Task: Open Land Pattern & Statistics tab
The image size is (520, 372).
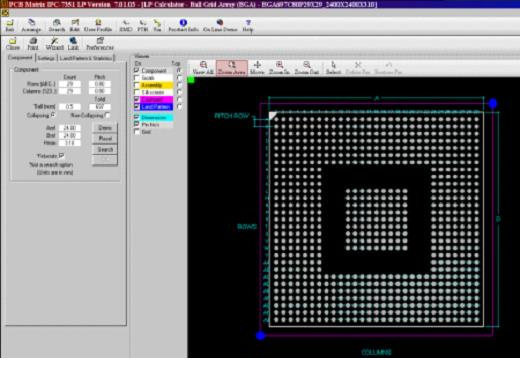Action: click(x=86, y=58)
